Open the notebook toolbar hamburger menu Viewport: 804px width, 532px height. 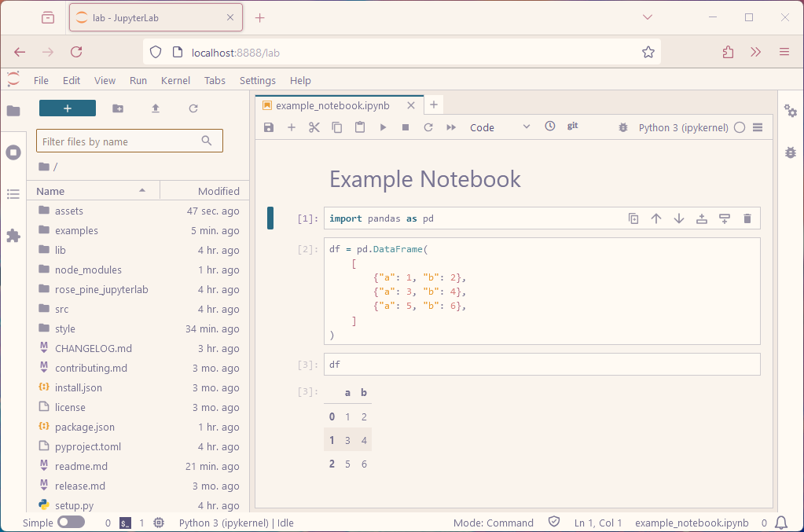click(x=758, y=127)
